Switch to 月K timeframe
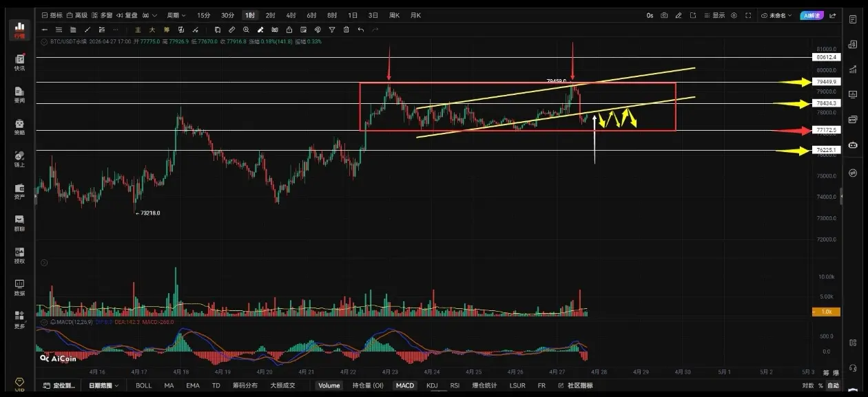Image resolution: width=868 pixels, height=397 pixels. click(x=415, y=15)
